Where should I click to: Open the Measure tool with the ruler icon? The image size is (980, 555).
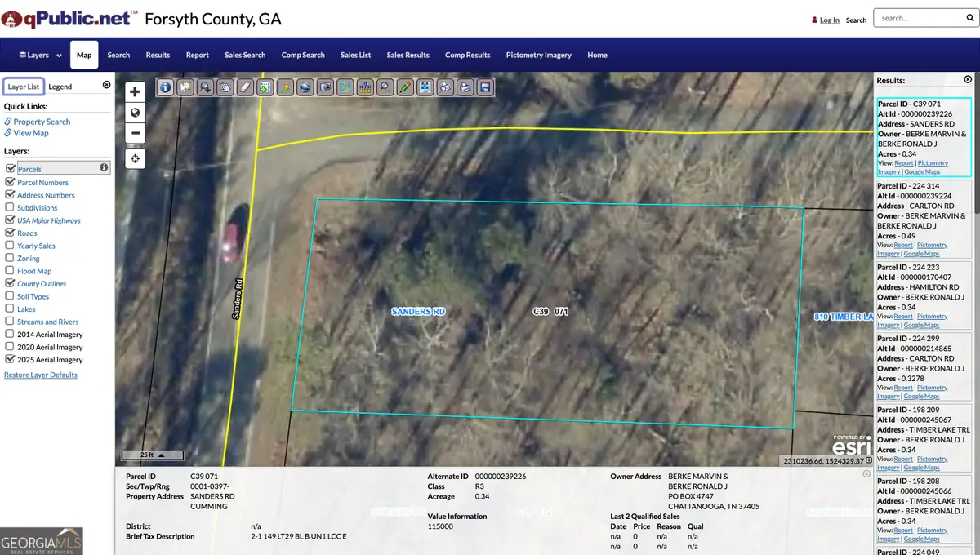point(365,87)
